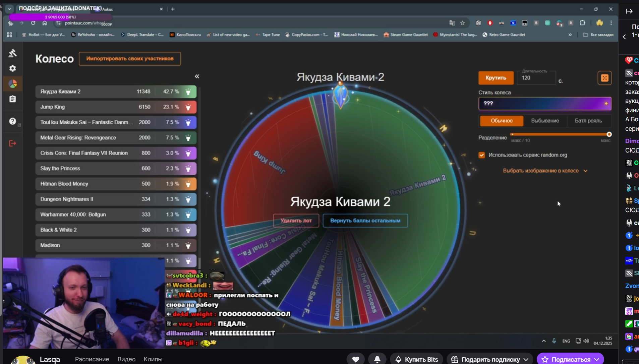
Task: Click the trophy icon on Madison row
Action: point(188,246)
